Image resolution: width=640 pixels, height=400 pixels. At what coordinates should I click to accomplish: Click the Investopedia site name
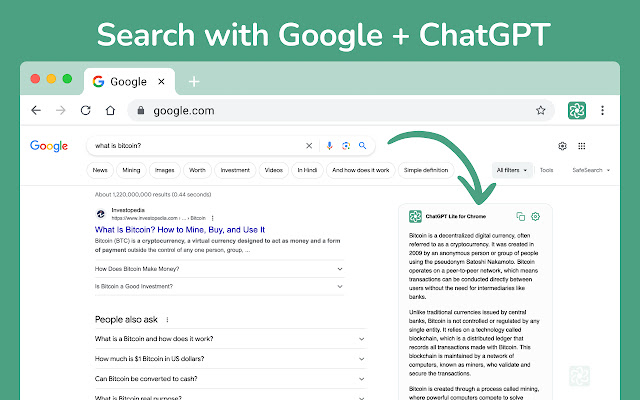tap(128, 210)
